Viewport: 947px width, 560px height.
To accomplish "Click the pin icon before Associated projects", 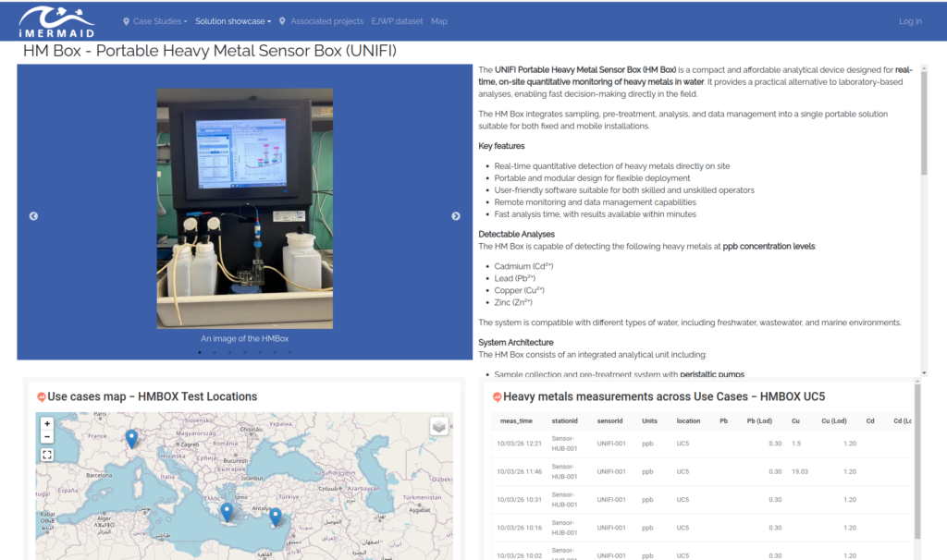I will coord(282,21).
